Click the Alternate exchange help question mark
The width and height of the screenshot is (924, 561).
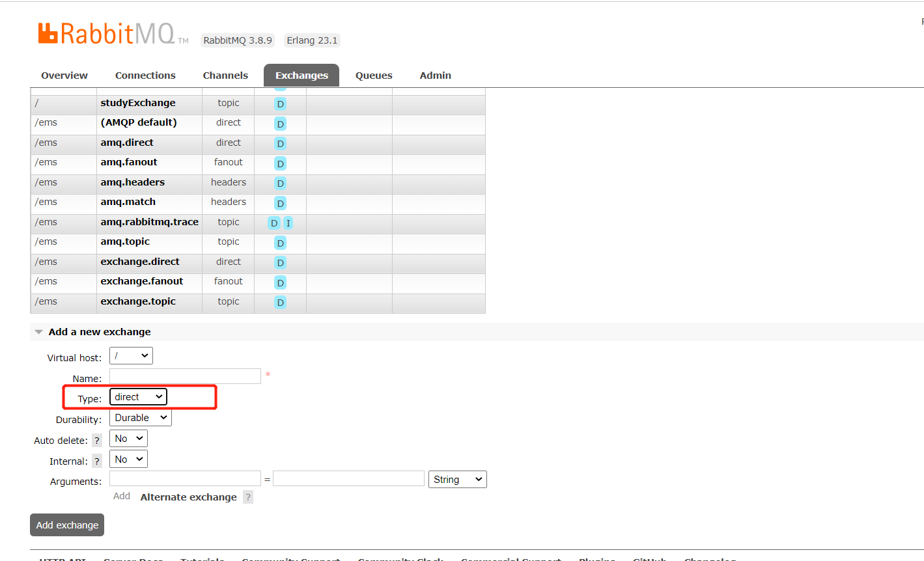pyautogui.click(x=247, y=497)
